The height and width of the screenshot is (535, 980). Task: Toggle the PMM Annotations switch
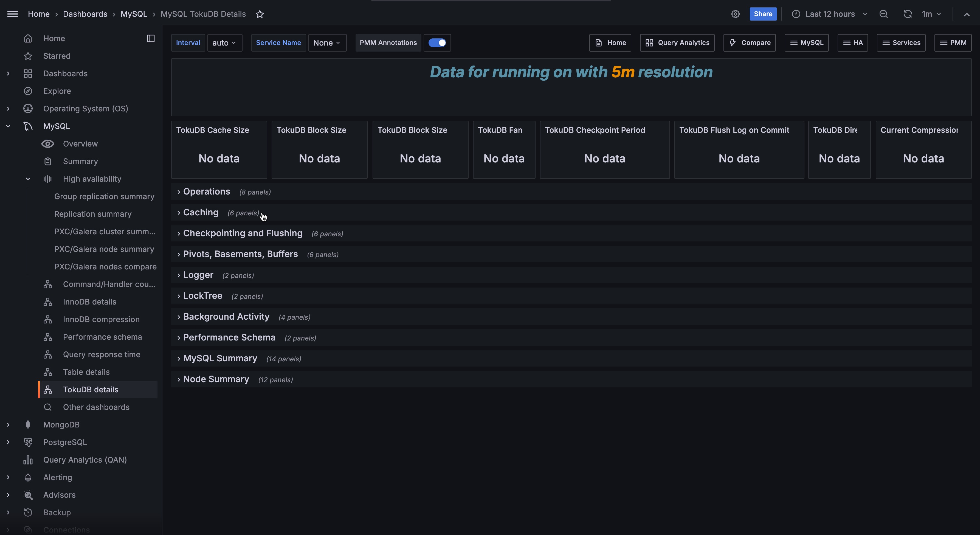tap(437, 43)
